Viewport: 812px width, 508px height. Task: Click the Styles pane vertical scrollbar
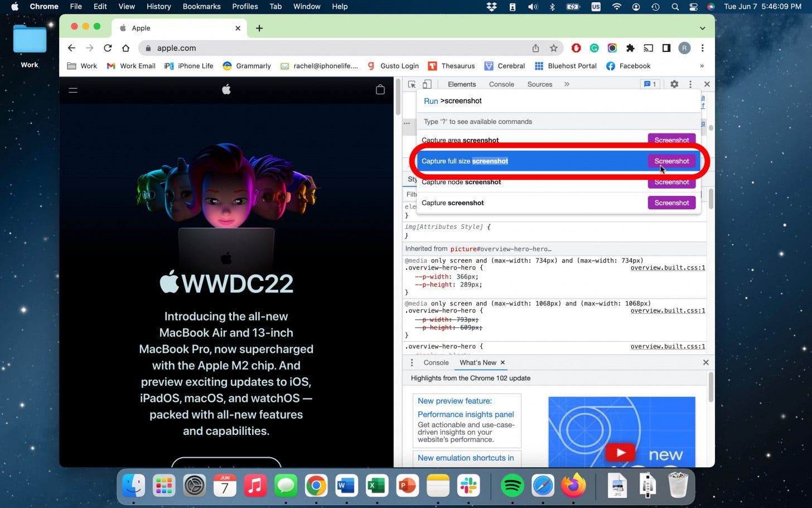click(x=711, y=198)
